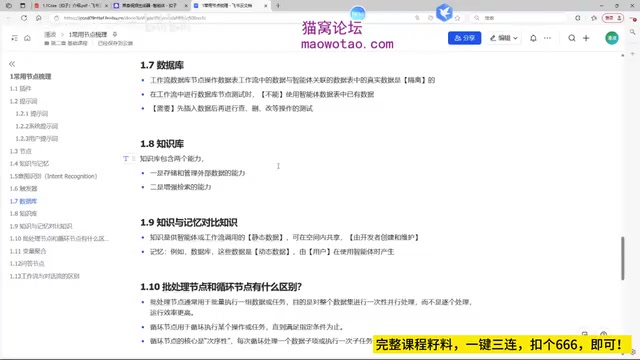Open notifications bell icon
Screen dimensions: 640x360
(533, 38)
